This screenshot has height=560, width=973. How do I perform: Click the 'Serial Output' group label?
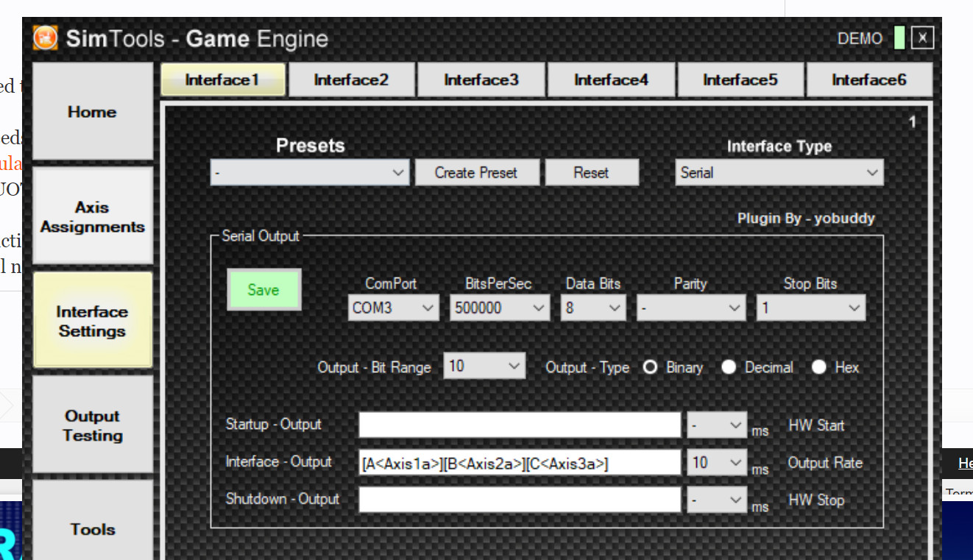pos(261,236)
